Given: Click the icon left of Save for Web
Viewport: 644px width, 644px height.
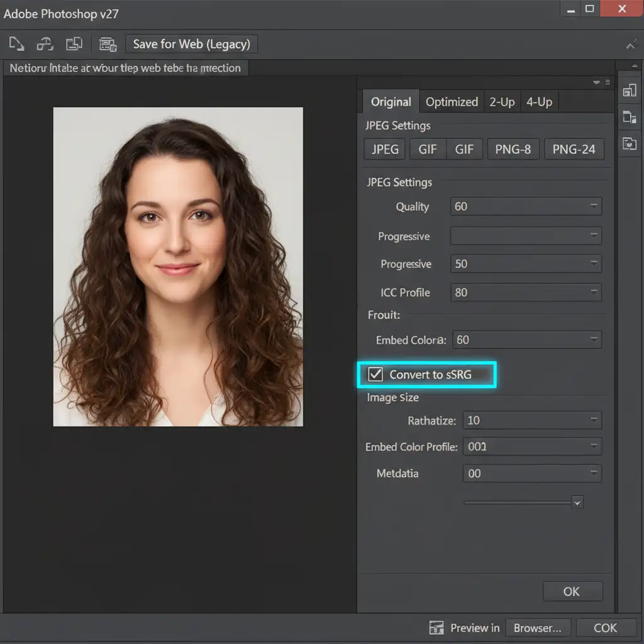Looking at the screenshot, I should point(108,44).
